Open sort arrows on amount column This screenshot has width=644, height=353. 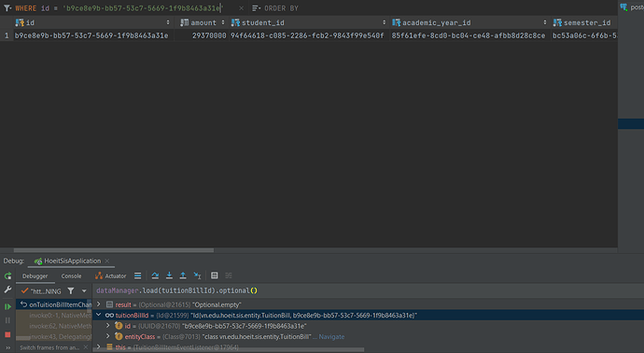pos(223,22)
